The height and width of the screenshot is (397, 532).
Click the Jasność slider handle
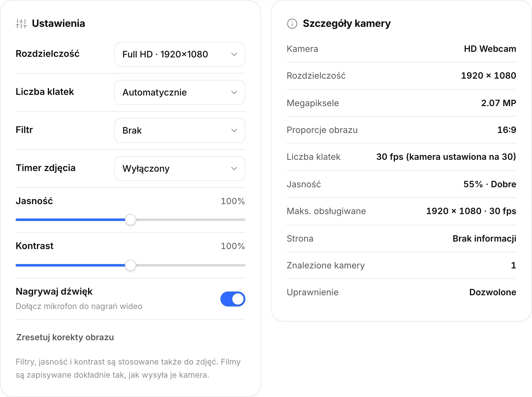pos(131,220)
